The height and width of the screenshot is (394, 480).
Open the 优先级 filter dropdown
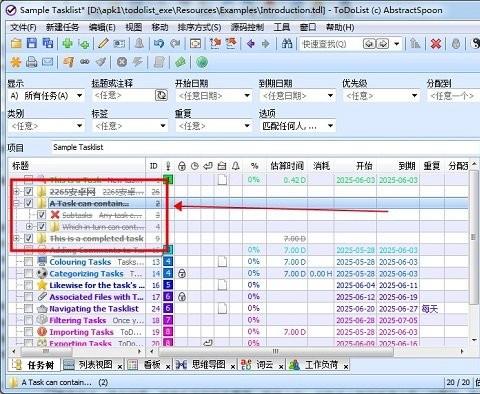tap(381, 96)
